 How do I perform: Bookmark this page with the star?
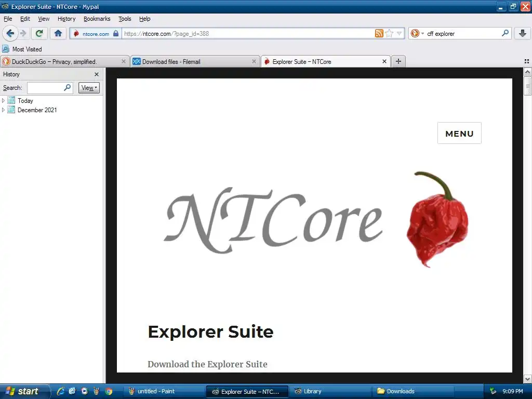[389, 33]
